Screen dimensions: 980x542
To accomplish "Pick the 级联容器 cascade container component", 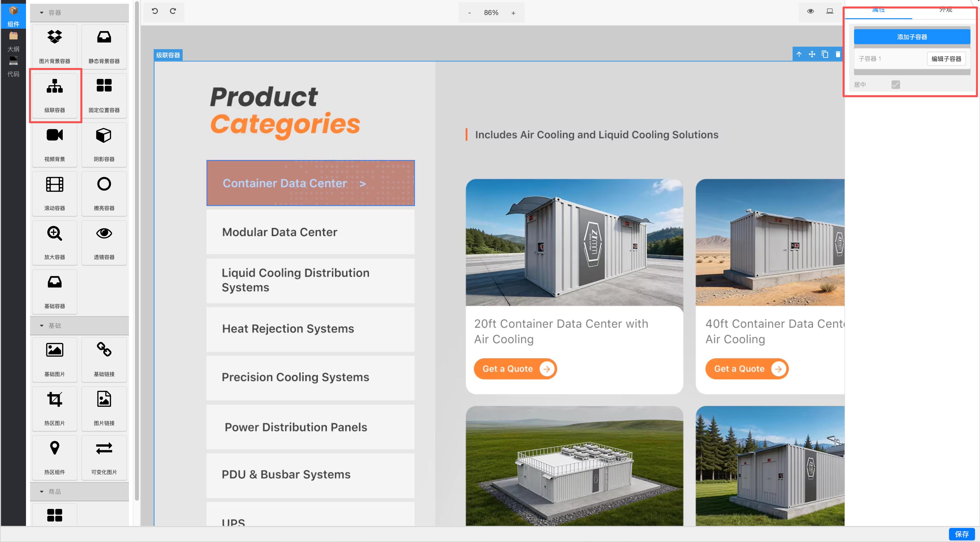I will (x=54, y=95).
